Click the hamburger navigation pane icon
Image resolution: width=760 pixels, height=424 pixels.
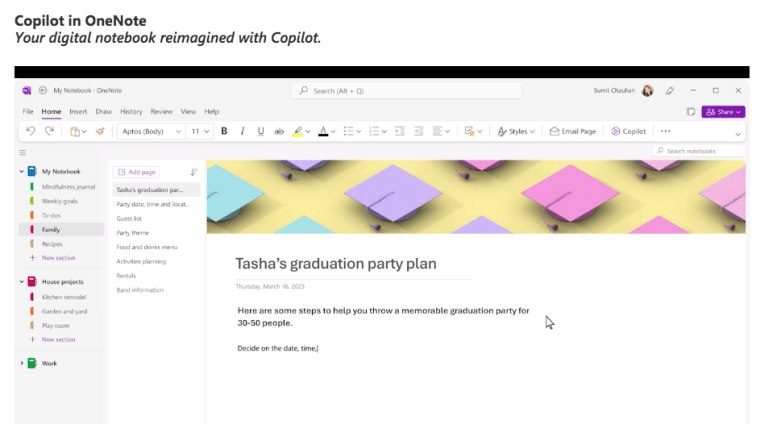tap(22, 152)
